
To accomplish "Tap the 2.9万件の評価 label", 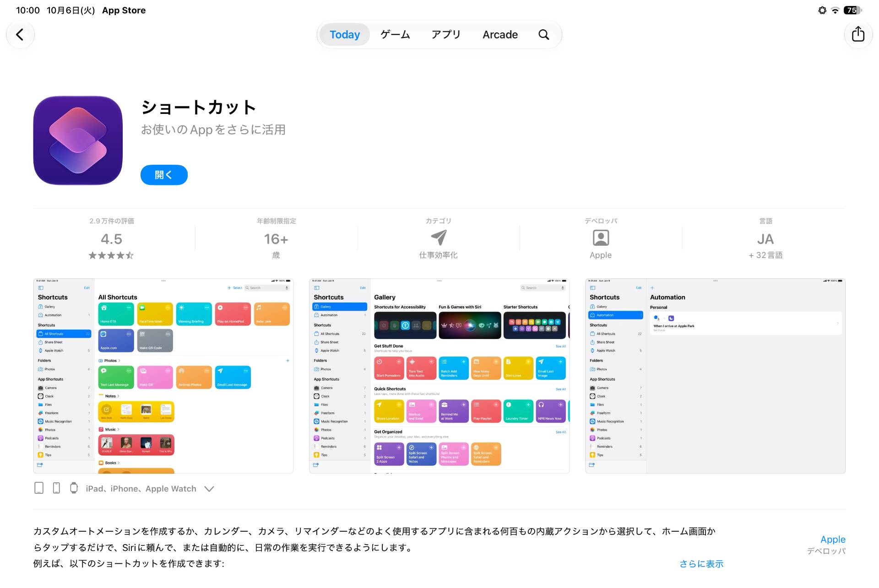I will click(x=111, y=221).
